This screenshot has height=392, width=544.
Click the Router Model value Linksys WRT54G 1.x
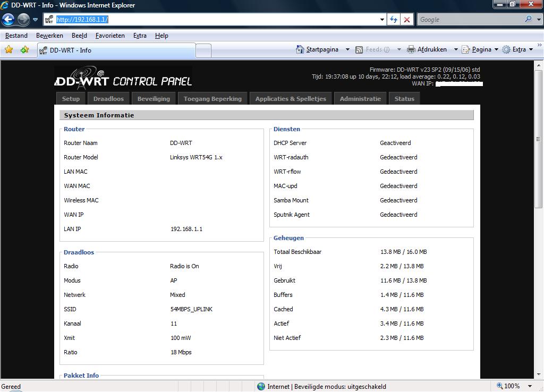tap(196, 157)
